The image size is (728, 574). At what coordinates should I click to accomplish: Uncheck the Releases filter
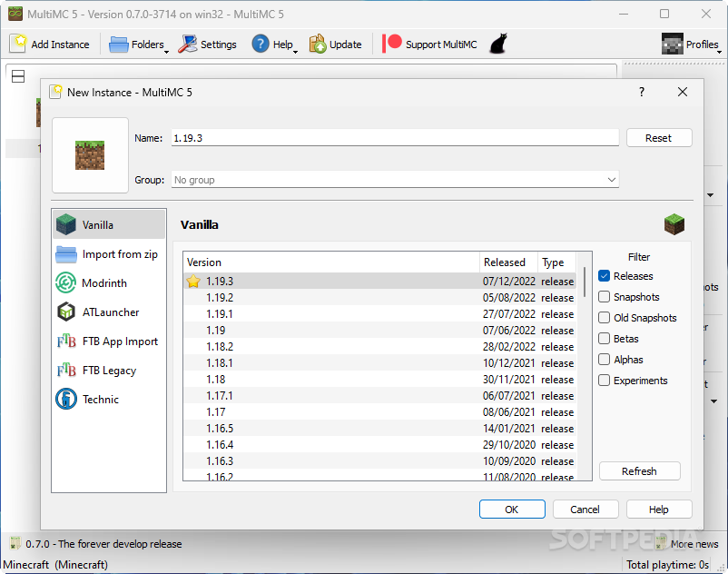604,276
